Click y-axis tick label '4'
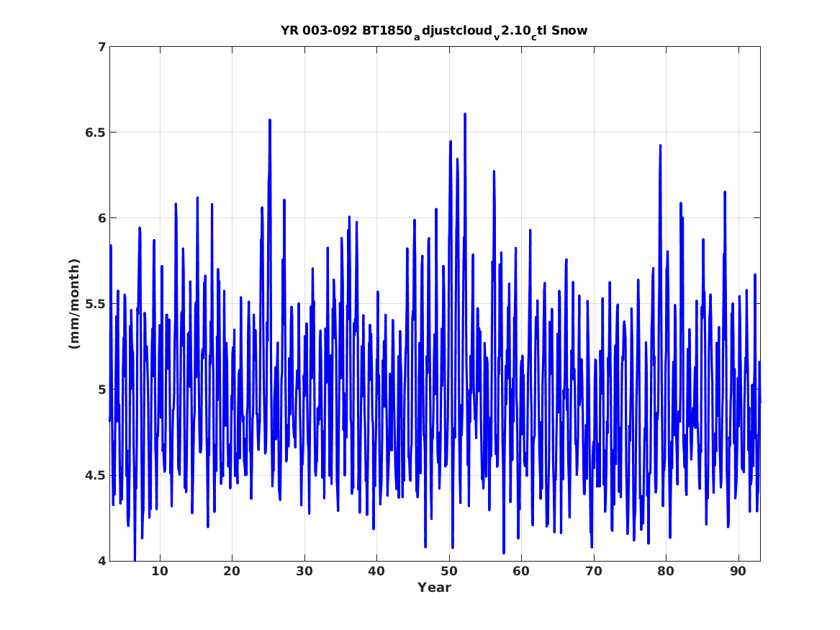 [x=101, y=561]
